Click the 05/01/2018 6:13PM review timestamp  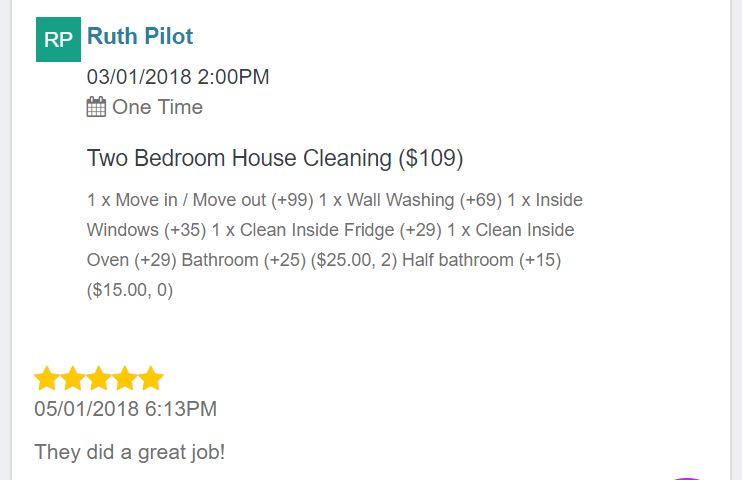125,409
